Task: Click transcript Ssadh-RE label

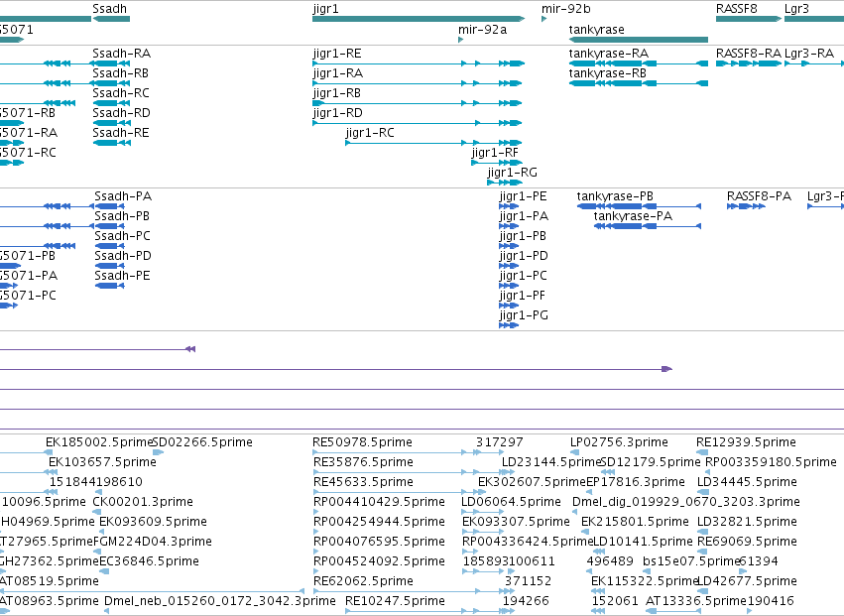Action: (121, 133)
